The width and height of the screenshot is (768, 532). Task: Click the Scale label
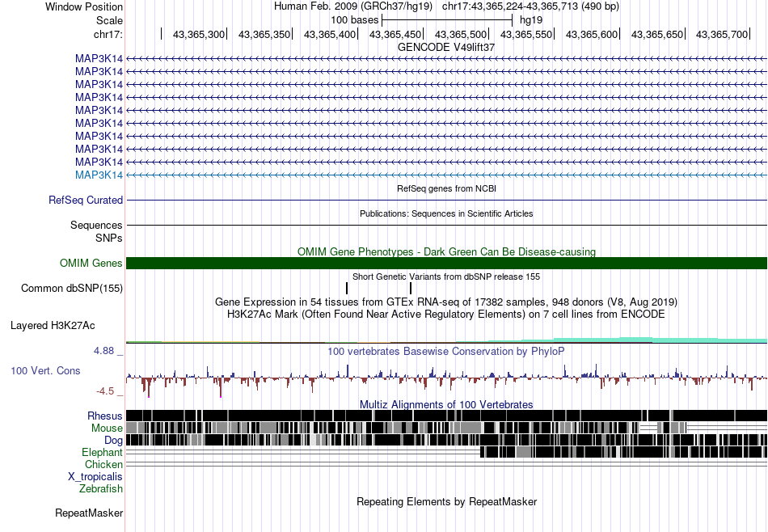point(109,20)
